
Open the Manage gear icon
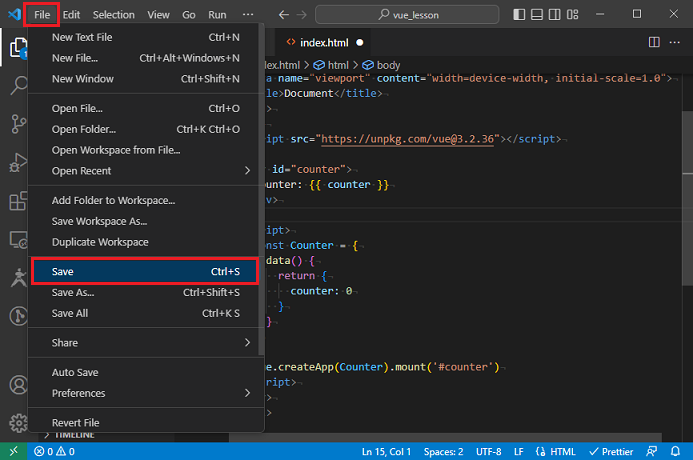pos(19,423)
